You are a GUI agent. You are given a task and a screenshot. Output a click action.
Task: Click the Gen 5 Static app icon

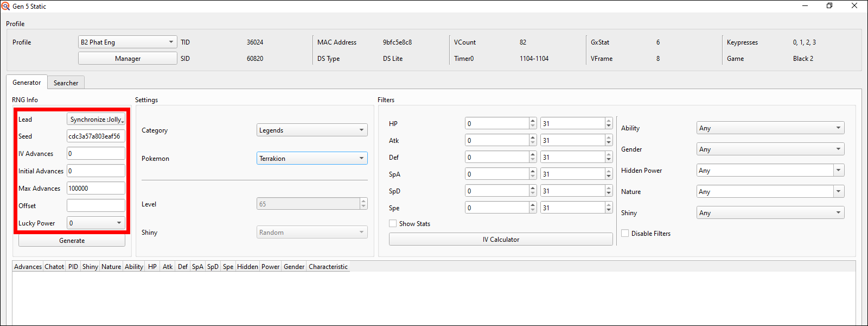(x=5, y=6)
